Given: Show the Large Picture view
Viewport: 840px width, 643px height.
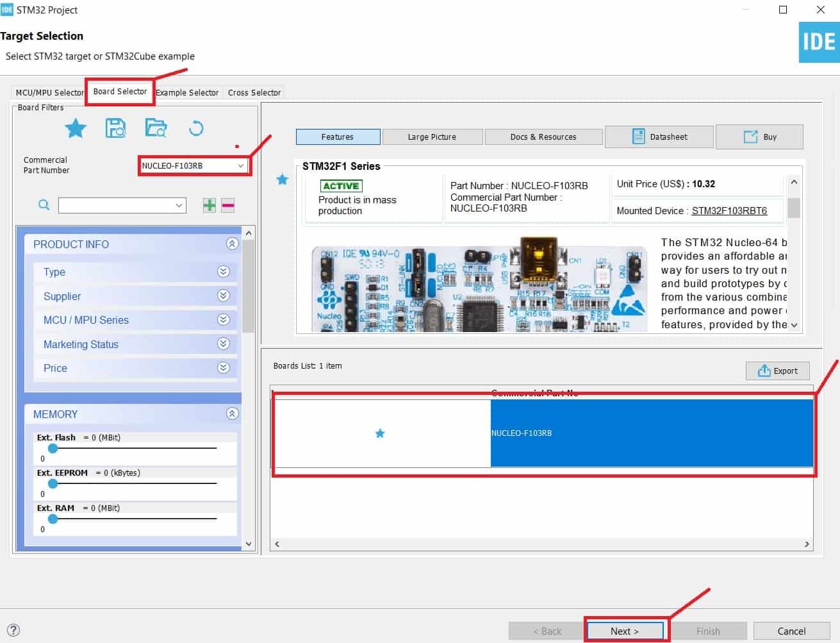Looking at the screenshot, I should (432, 137).
